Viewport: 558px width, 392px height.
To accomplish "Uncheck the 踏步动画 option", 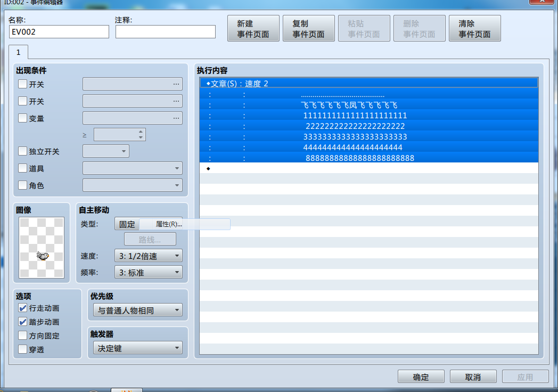I will point(22,322).
